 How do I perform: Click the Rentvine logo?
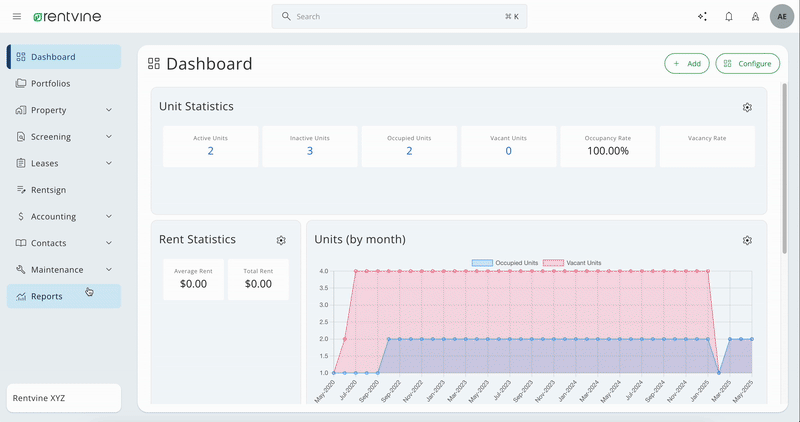point(67,17)
